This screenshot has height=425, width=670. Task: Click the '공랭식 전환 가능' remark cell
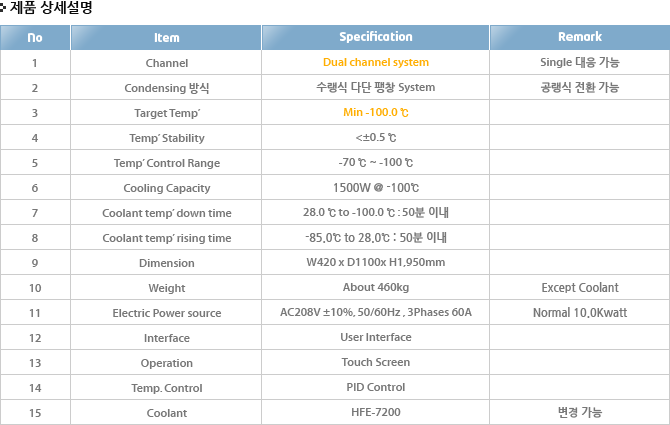tap(580, 87)
